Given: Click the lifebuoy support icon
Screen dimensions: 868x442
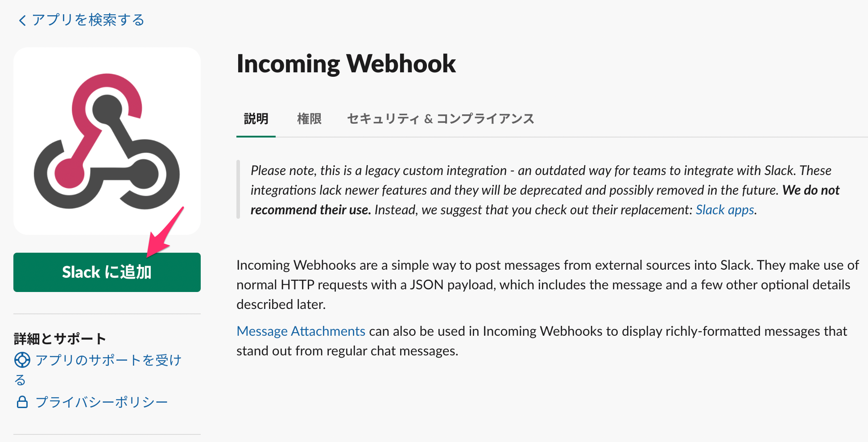Looking at the screenshot, I should 22,360.
